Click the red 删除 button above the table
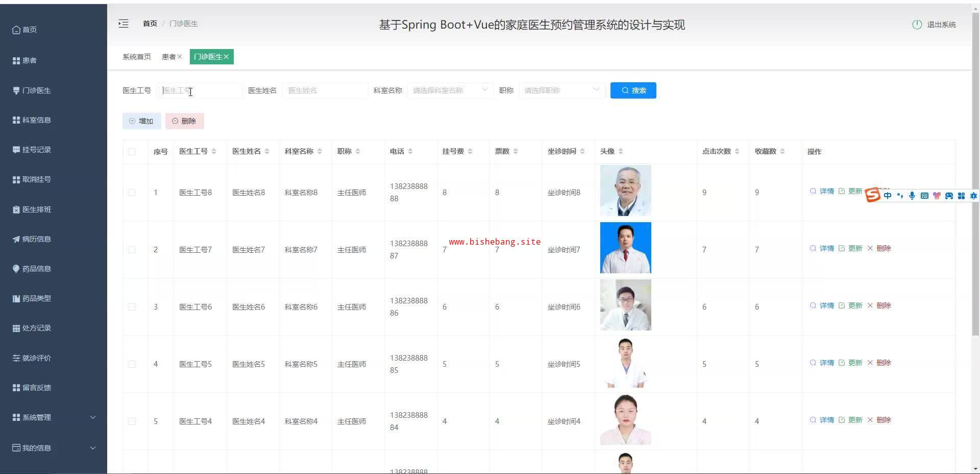This screenshot has width=980, height=474. pos(184,121)
